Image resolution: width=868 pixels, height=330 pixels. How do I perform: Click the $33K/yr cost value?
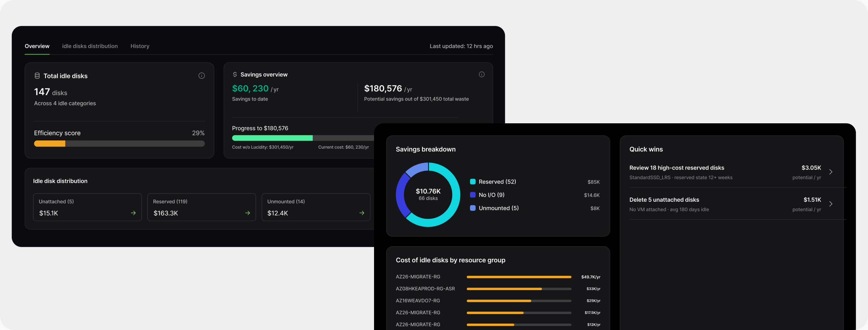[x=593, y=289]
